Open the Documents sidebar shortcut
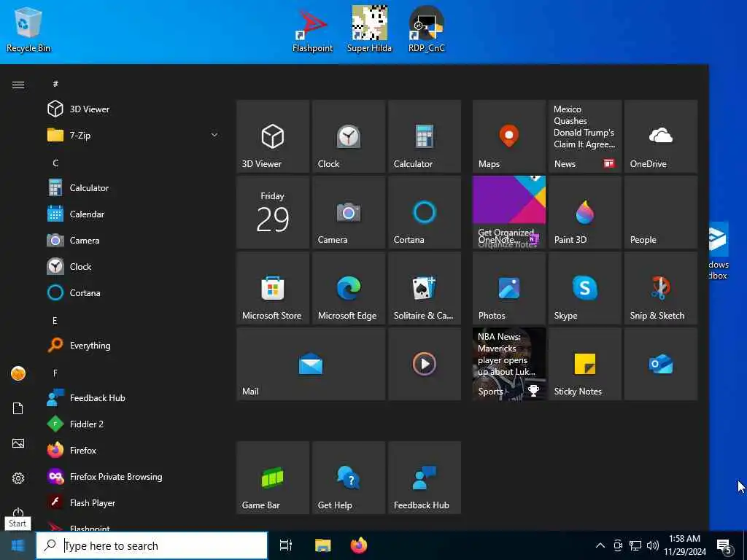The width and height of the screenshot is (747, 560). click(18, 408)
